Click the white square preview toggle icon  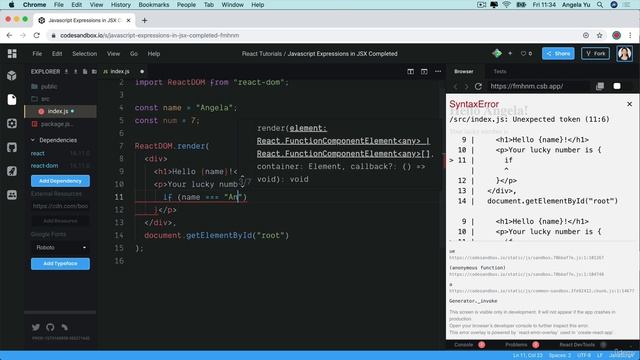tap(617, 86)
